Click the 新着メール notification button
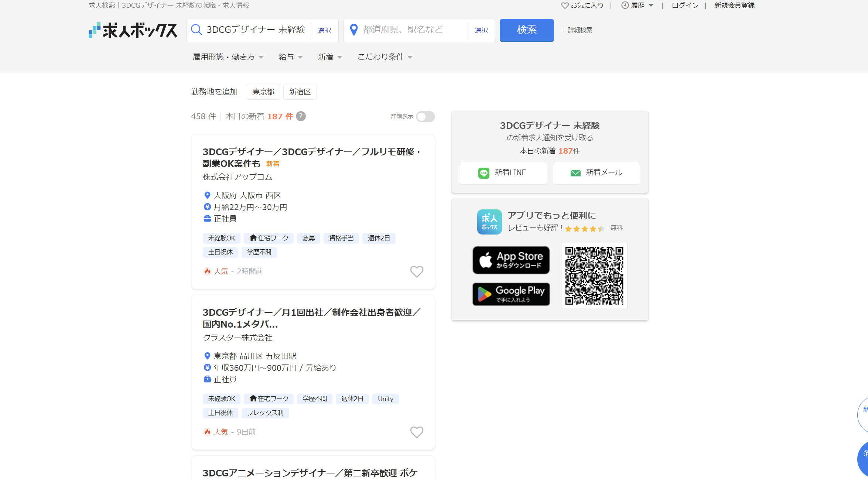The width and height of the screenshot is (868, 479). (x=597, y=173)
